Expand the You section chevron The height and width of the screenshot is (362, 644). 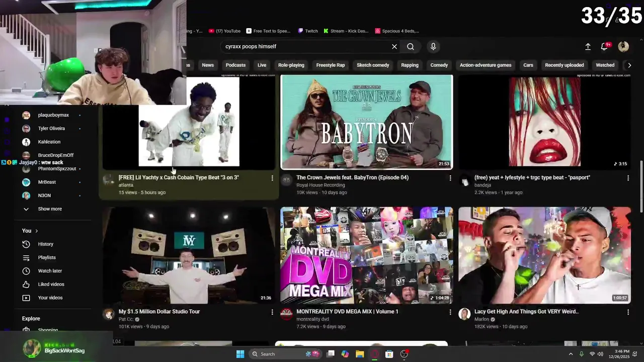(36, 231)
